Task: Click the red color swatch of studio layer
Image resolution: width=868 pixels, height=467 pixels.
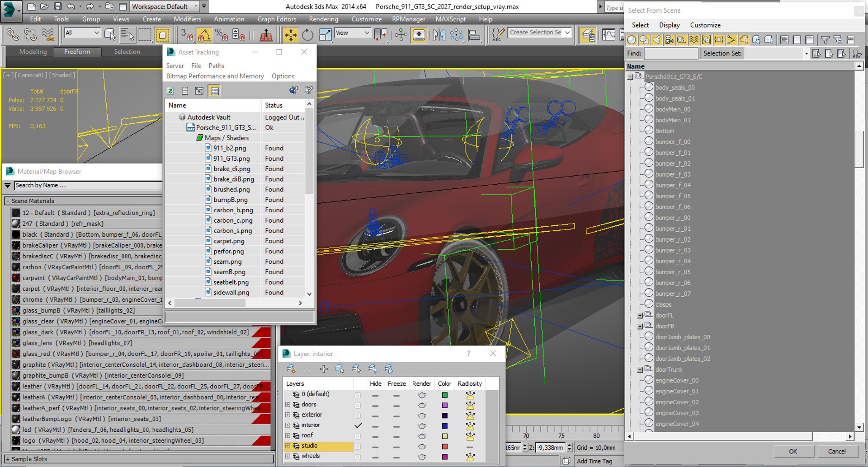Action: coord(445,447)
